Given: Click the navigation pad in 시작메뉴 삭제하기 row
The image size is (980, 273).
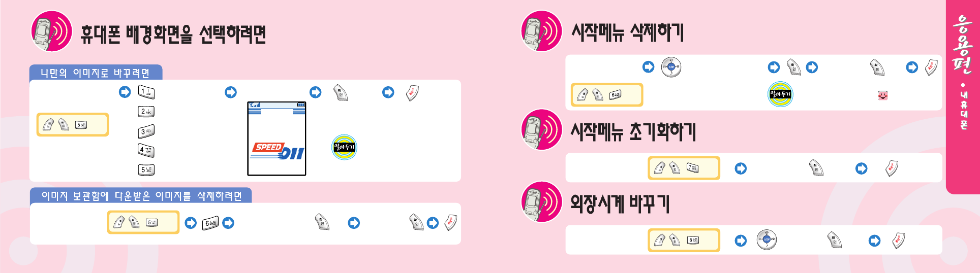Looking at the screenshot, I should coord(671,67).
